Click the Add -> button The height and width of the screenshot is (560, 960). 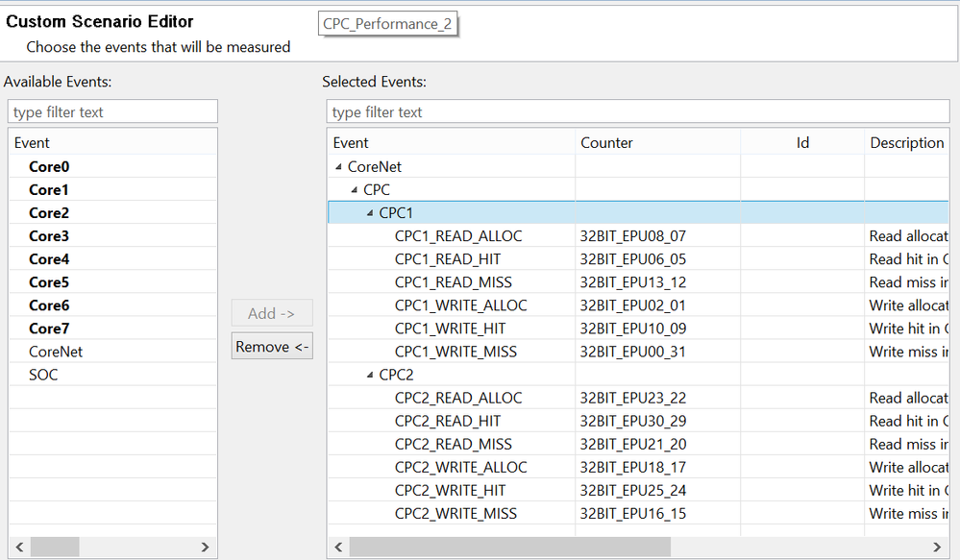pos(272,313)
